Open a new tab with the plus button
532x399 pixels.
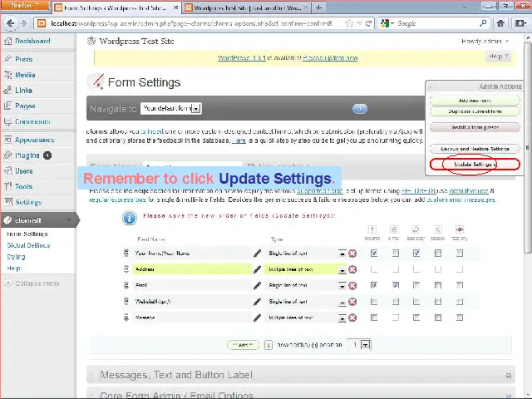click(318, 7)
